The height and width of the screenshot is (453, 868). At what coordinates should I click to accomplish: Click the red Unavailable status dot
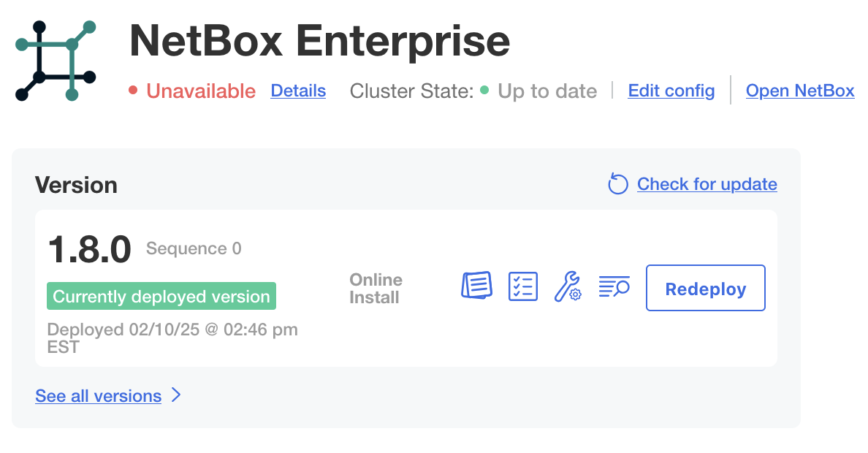(133, 91)
